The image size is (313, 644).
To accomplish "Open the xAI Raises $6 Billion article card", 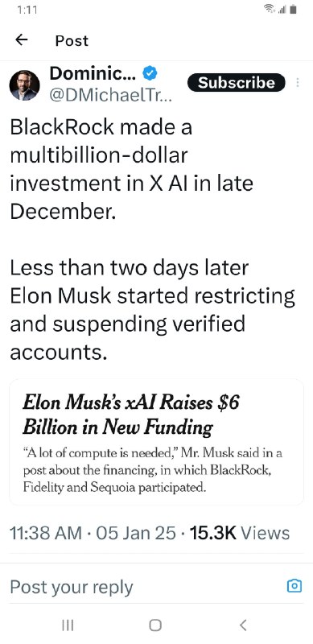I will [156, 442].
